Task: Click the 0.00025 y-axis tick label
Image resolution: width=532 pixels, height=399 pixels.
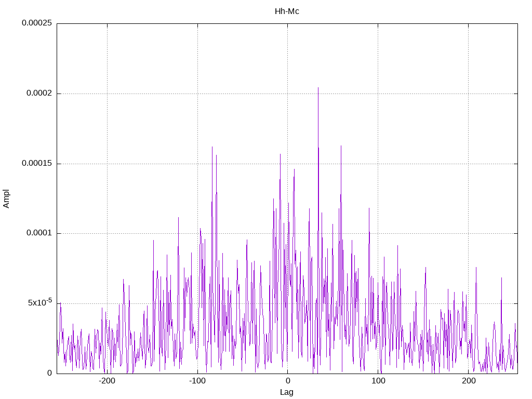Action: (37, 23)
